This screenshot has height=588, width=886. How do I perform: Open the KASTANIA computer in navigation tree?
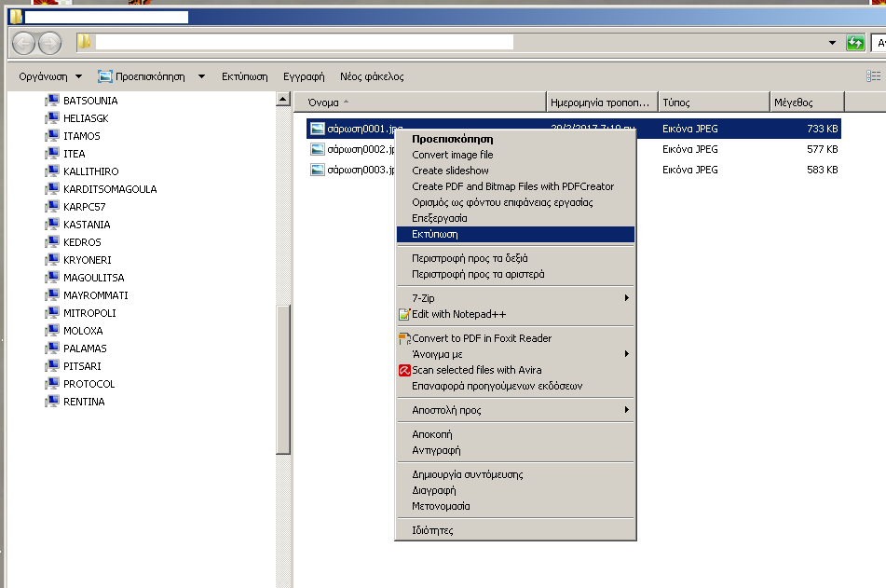pyautogui.click(x=86, y=225)
